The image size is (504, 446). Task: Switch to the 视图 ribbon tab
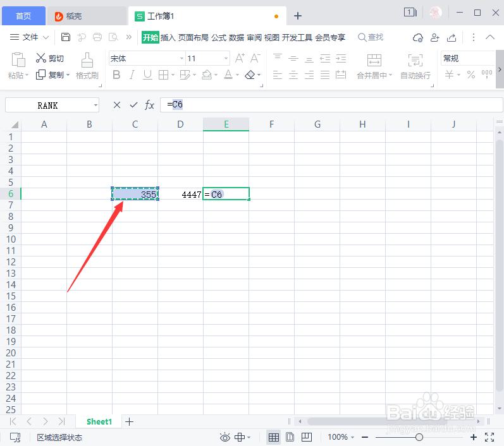[272, 37]
